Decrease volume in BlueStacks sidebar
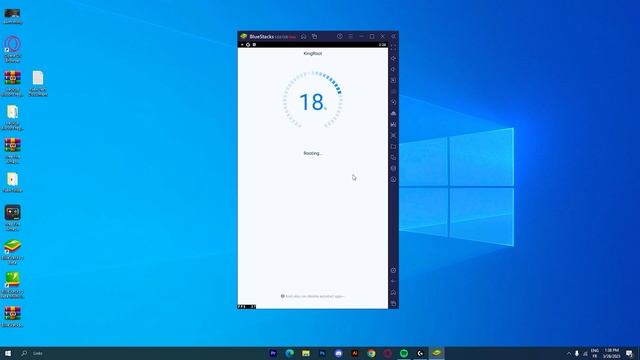Screen dimensions: 640x360 393,69
